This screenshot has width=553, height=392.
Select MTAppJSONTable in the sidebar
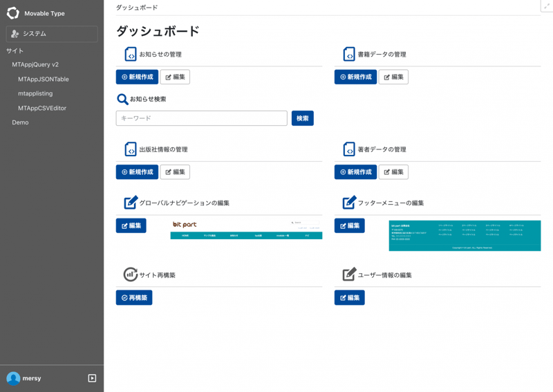pyautogui.click(x=44, y=80)
